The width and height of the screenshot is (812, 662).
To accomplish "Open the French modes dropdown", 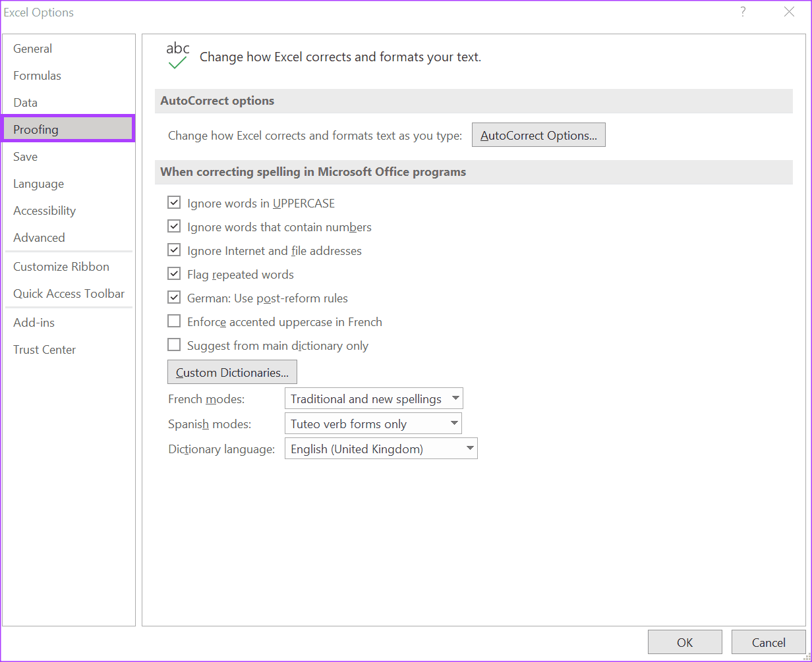I will tap(374, 399).
